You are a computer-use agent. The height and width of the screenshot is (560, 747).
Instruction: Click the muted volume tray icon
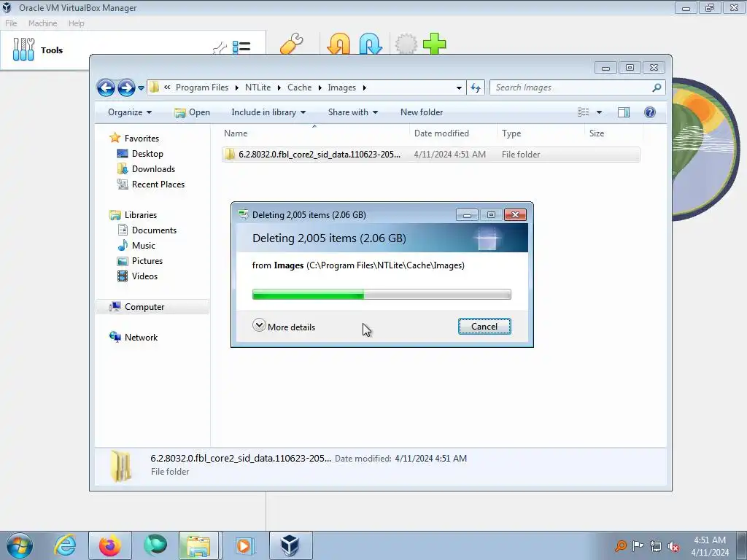673,545
